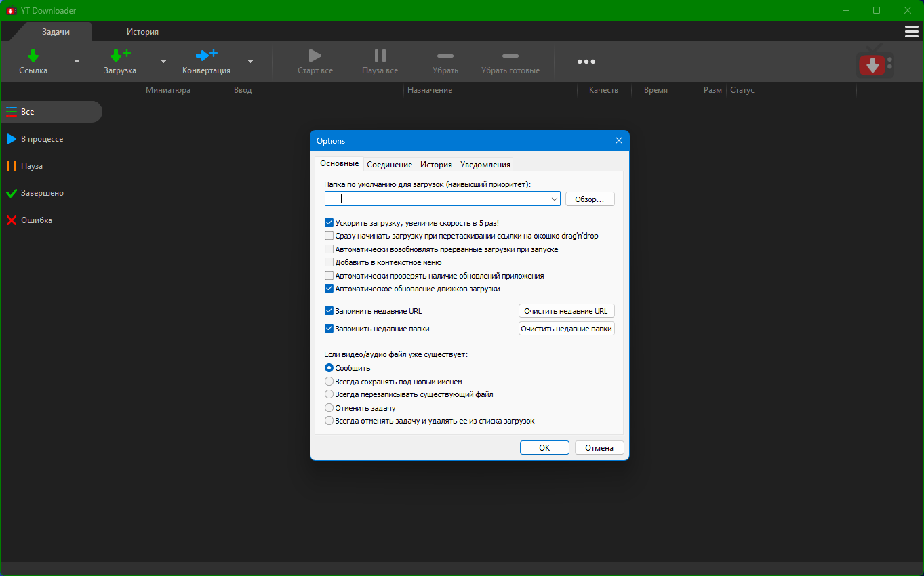Click the green Ссылка download arrow icon

(x=33, y=56)
